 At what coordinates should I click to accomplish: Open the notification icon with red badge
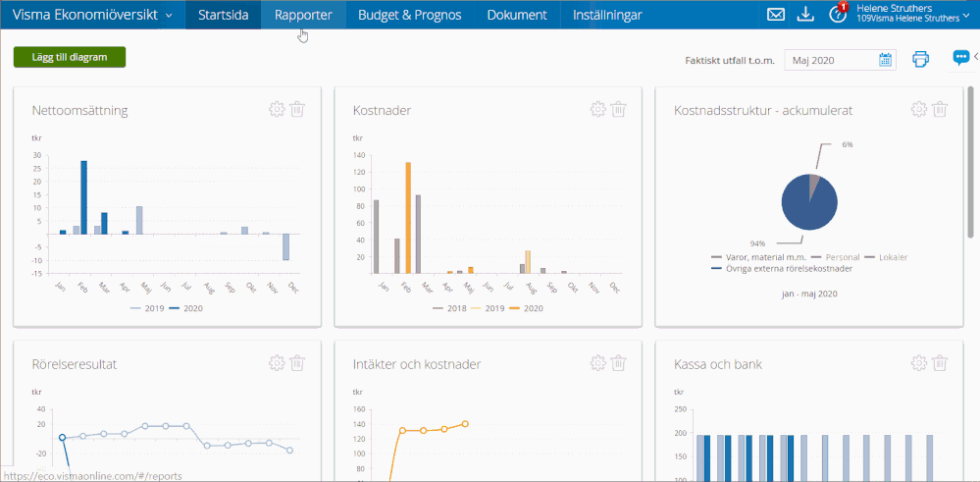[x=838, y=13]
